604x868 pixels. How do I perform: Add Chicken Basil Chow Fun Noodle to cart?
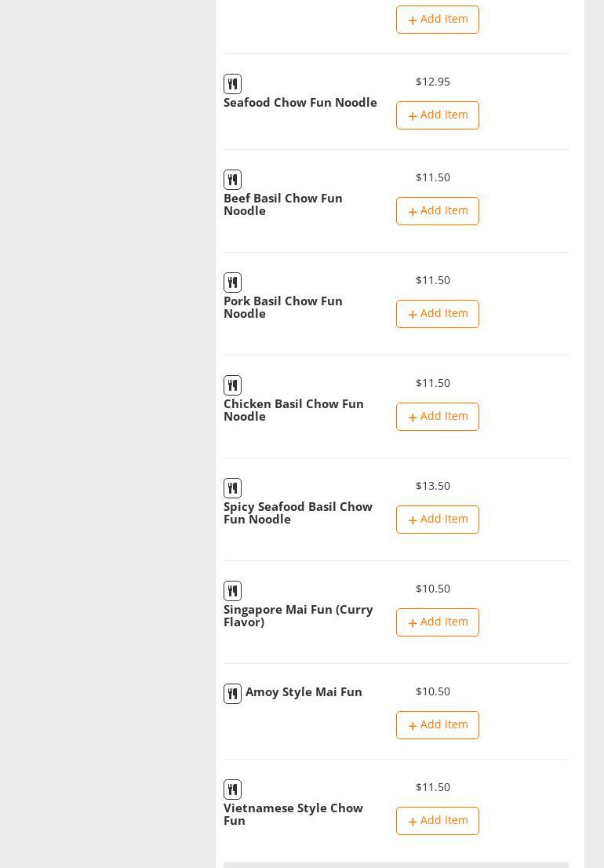pyautogui.click(x=437, y=417)
